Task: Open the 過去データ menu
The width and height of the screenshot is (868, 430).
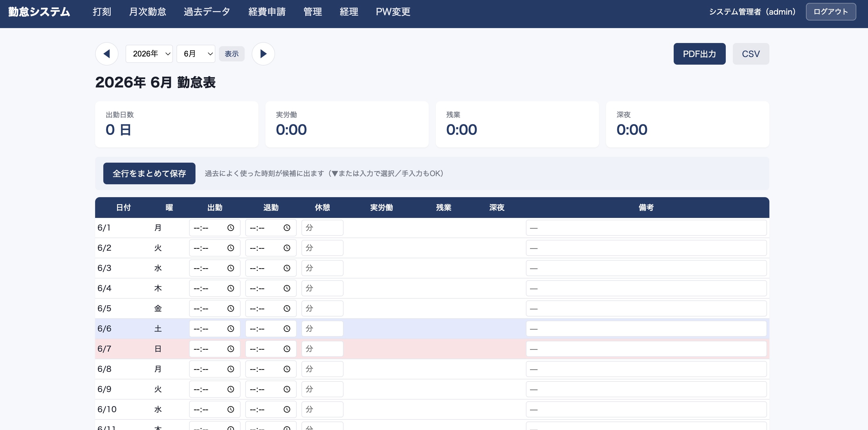Action: [x=207, y=12]
